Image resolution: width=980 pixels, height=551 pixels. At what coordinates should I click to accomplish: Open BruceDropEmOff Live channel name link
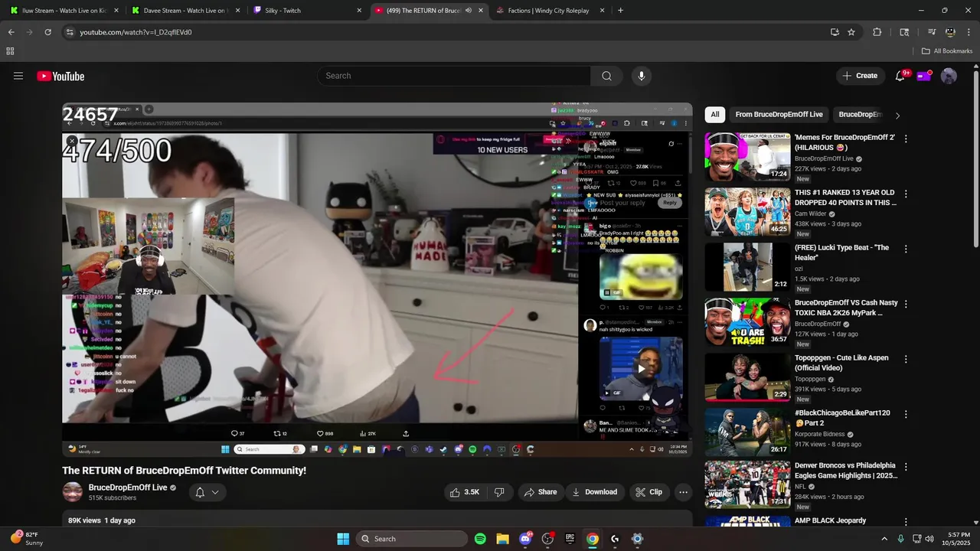128,487
